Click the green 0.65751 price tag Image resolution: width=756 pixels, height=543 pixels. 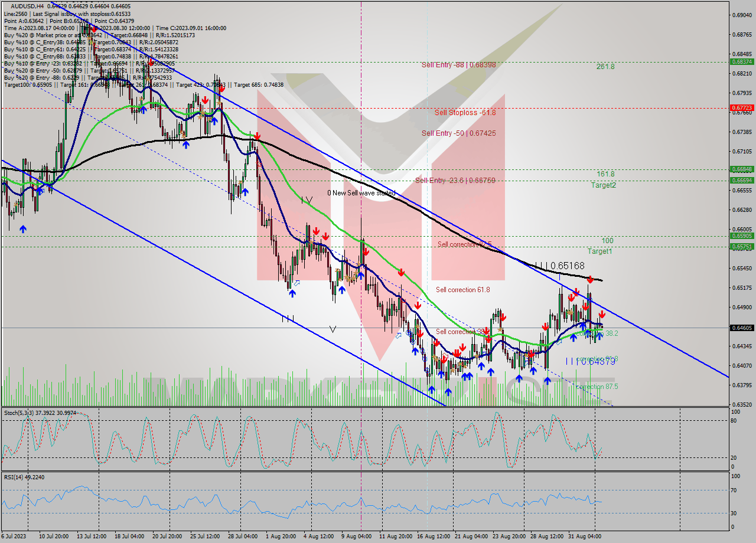[741, 247]
